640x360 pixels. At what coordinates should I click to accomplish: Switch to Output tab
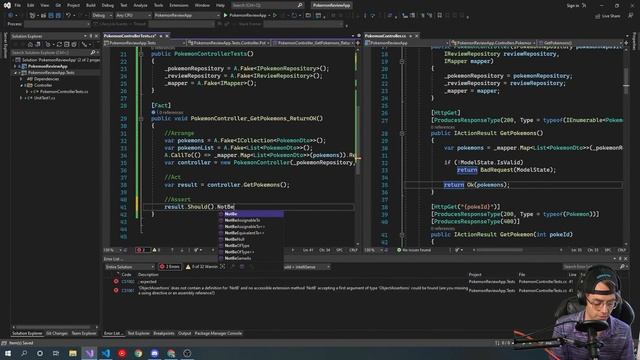click(184, 333)
